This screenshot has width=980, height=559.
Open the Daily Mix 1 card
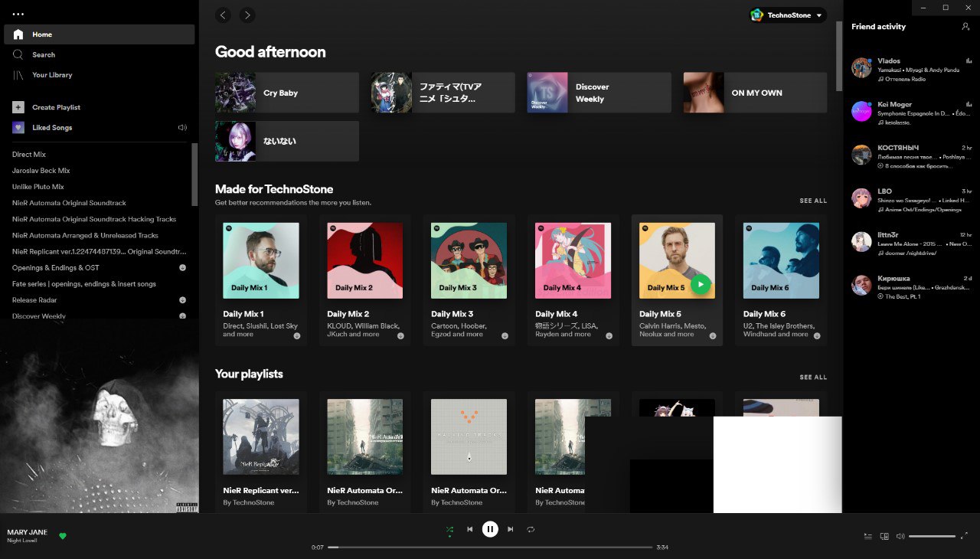click(x=261, y=280)
